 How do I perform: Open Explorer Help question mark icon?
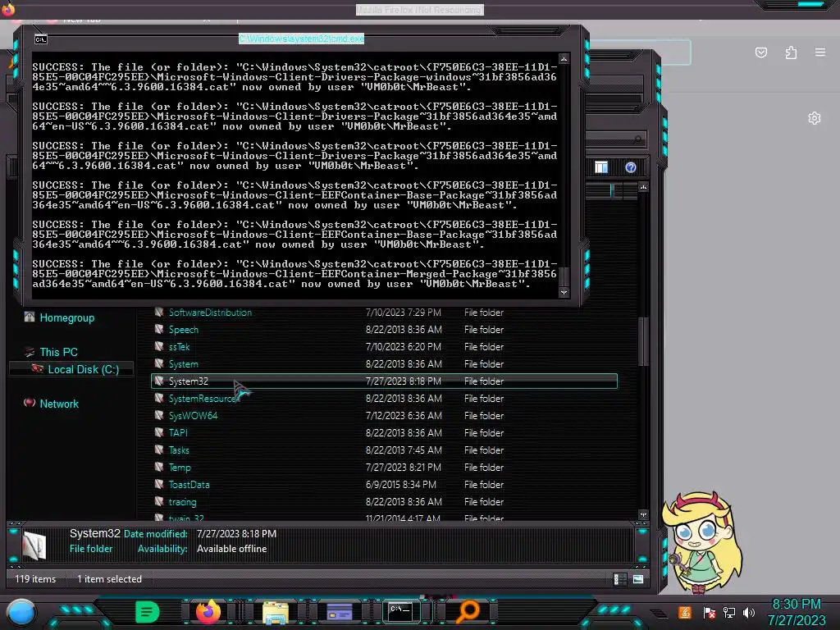pyautogui.click(x=631, y=167)
